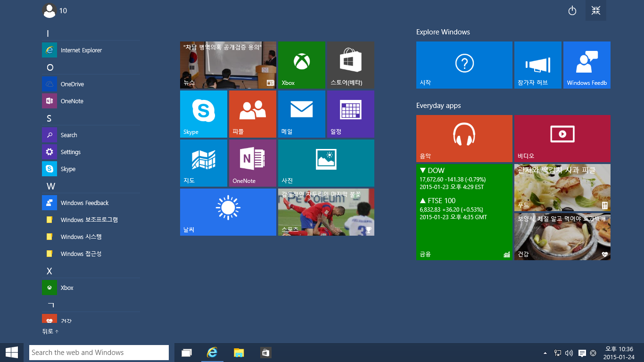Click the Everyday apps group title

[438, 106]
